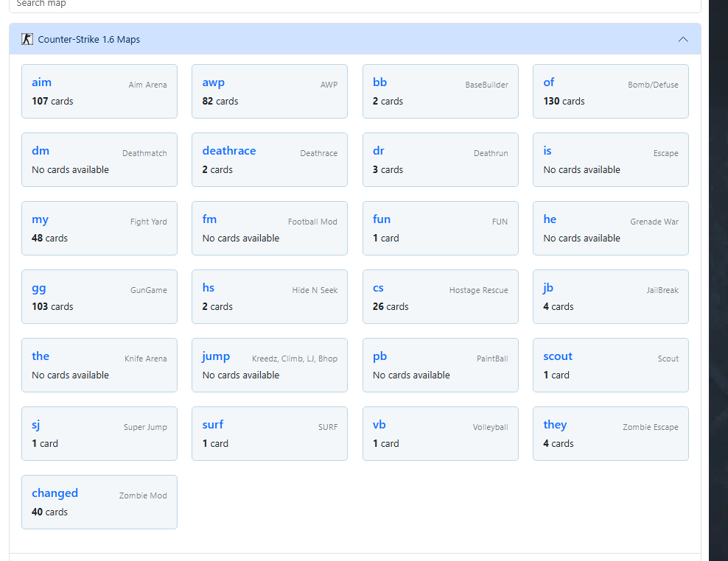Select the Bomb/Defuse category with 130 cards

point(610,91)
